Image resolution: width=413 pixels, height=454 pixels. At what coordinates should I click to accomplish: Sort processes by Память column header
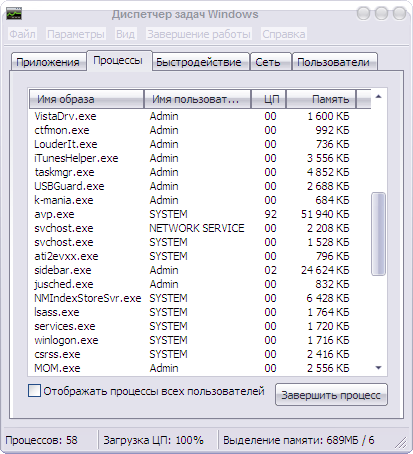pyautogui.click(x=321, y=99)
